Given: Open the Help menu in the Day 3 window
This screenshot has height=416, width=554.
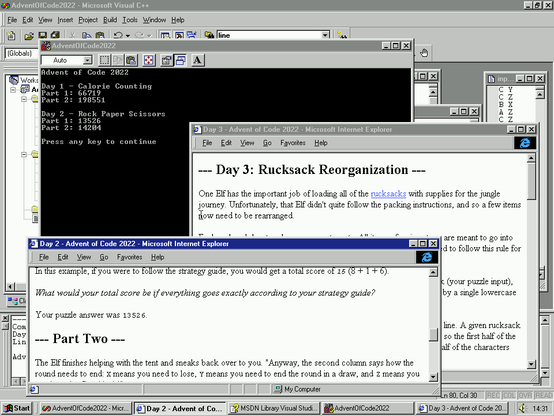Looking at the screenshot, I should click(x=321, y=143).
